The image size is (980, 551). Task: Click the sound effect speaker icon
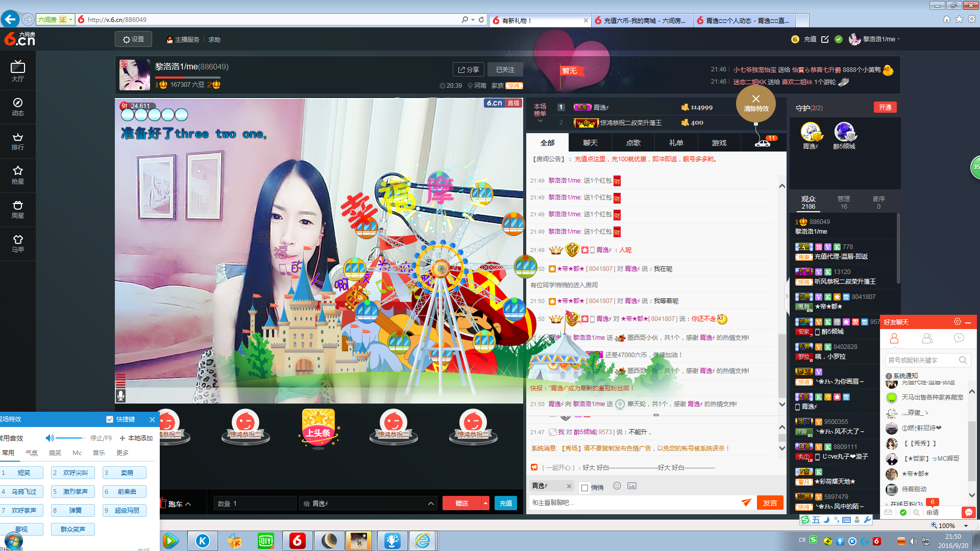click(x=50, y=438)
